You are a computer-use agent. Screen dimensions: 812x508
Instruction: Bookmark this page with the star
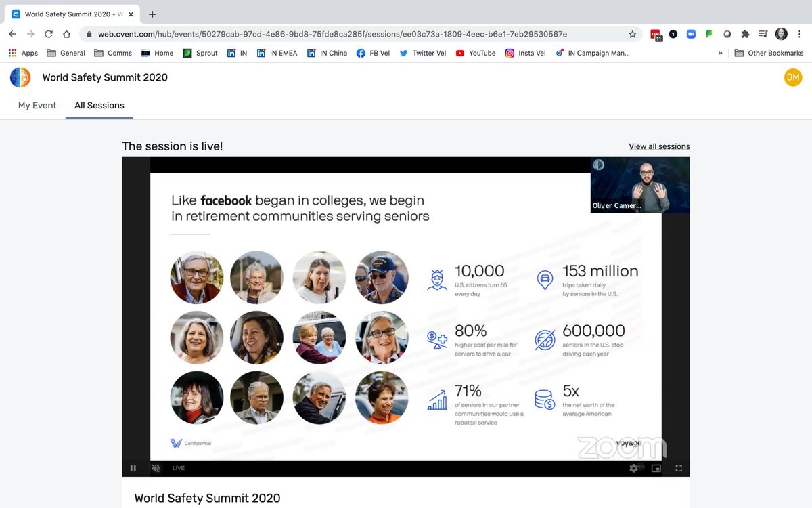point(633,34)
